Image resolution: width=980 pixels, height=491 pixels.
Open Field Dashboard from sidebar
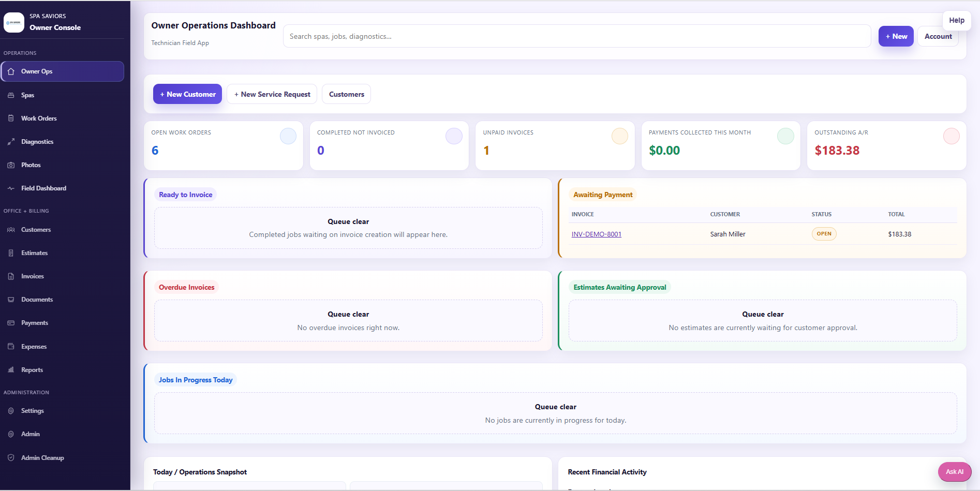tap(63, 188)
